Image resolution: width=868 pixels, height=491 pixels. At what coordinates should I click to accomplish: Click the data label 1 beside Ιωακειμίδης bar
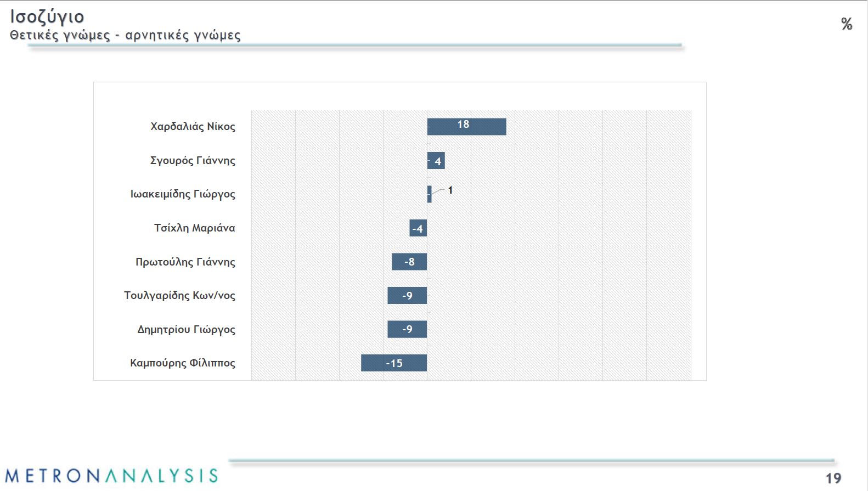[450, 190]
